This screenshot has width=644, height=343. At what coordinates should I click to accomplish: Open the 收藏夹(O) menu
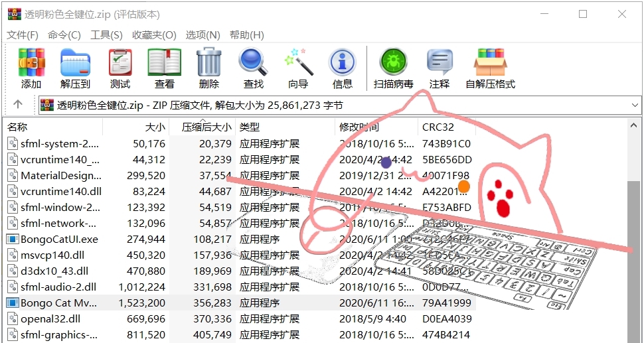pos(154,35)
